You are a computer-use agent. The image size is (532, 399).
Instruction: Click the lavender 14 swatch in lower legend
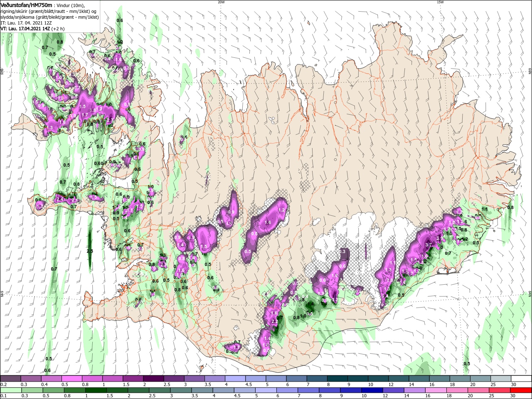(x=415, y=390)
